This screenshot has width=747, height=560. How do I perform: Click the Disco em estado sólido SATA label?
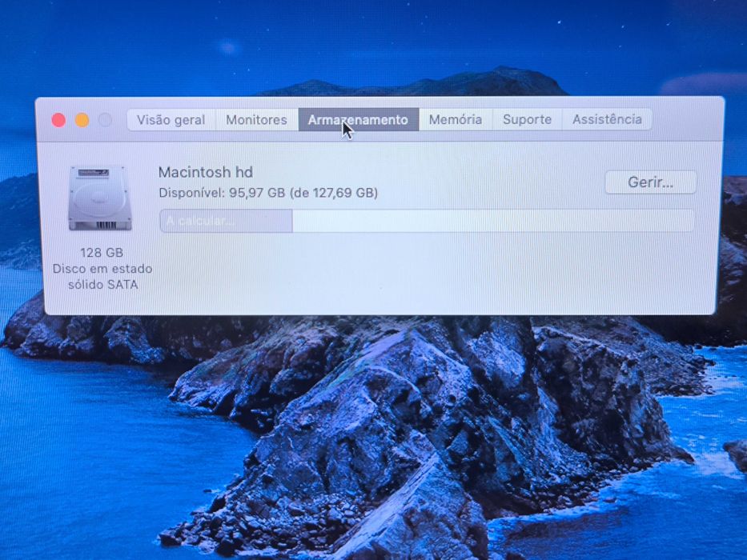(102, 277)
